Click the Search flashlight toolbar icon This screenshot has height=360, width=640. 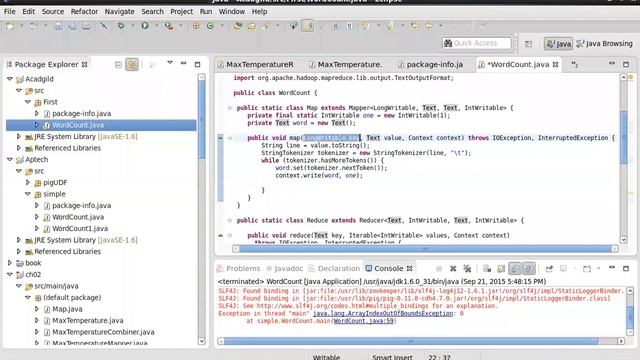[266, 26]
